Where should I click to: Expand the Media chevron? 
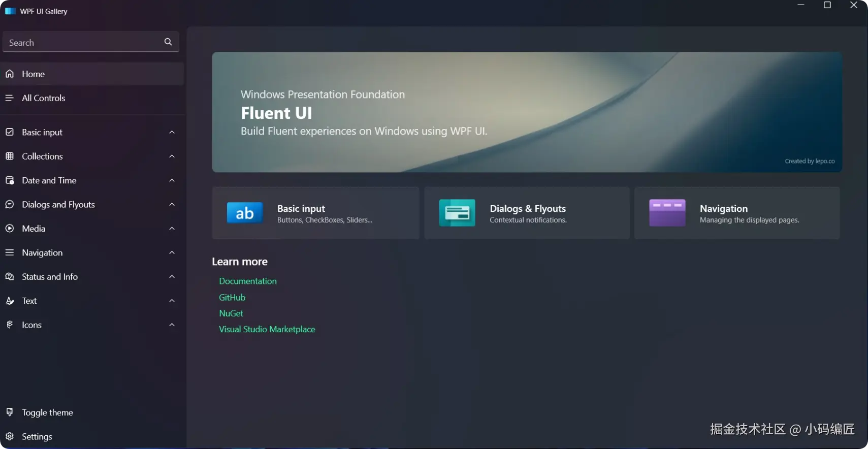(172, 229)
